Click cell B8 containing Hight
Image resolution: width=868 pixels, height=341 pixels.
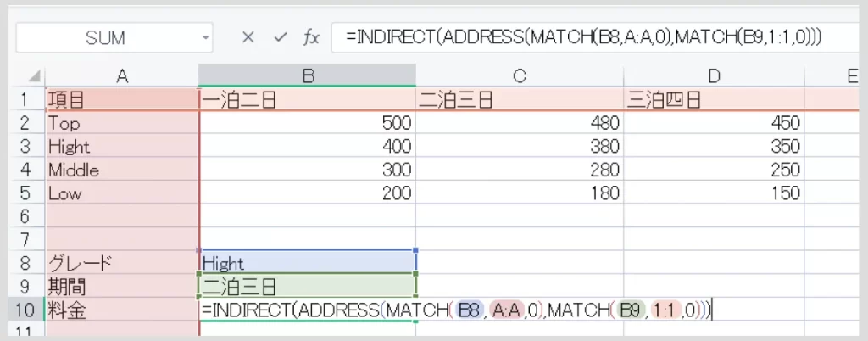point(308,264)
